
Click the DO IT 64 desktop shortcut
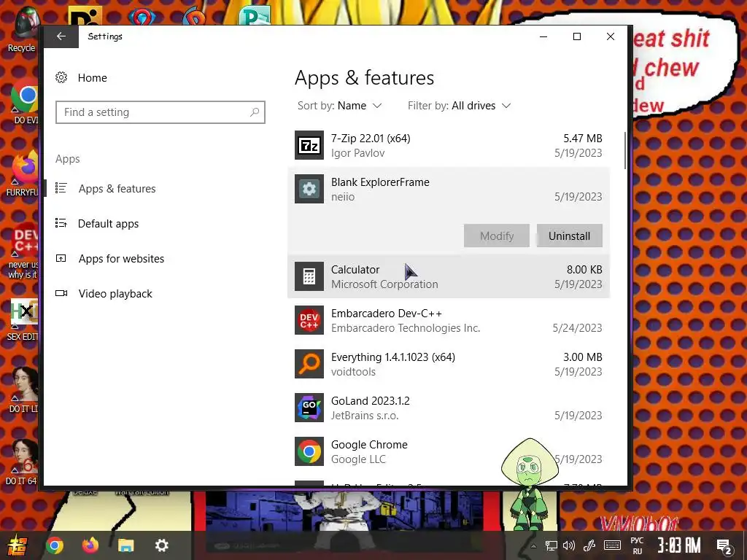click(x=22, y=462)
